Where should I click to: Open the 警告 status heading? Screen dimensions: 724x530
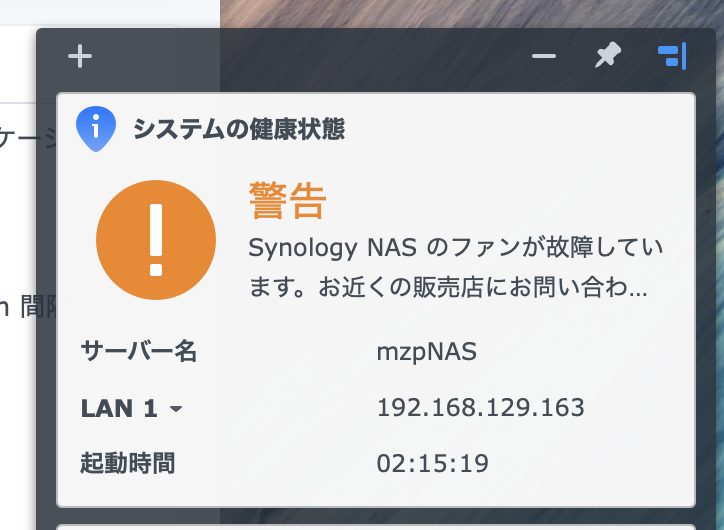point(288,200)
